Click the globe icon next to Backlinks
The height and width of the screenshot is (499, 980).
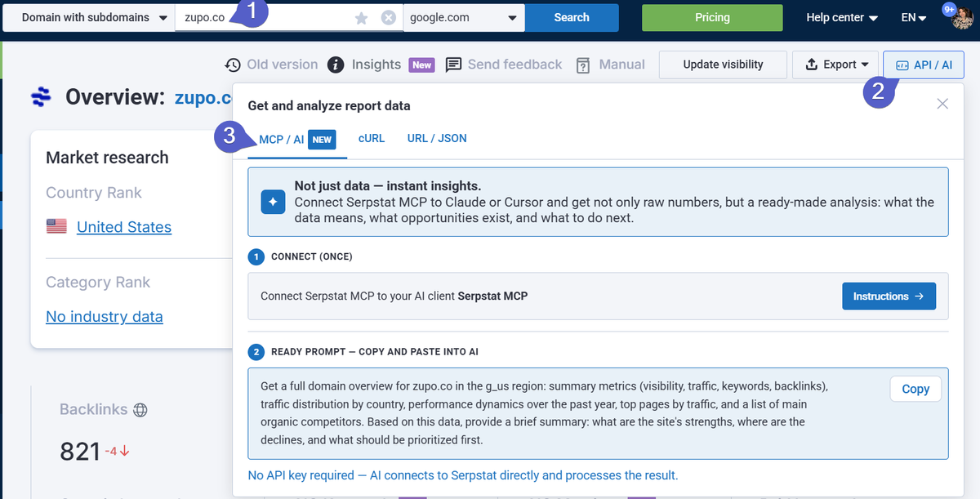click(140, 410)
